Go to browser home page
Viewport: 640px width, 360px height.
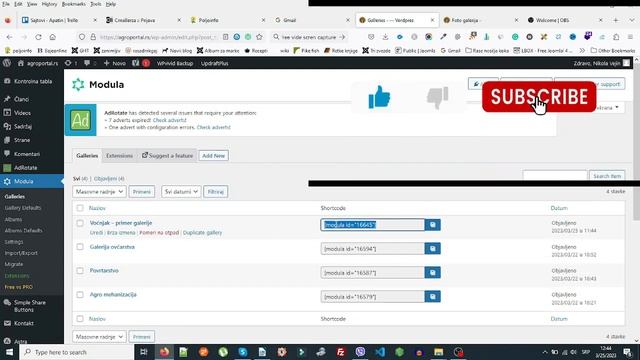pos(53,37)
